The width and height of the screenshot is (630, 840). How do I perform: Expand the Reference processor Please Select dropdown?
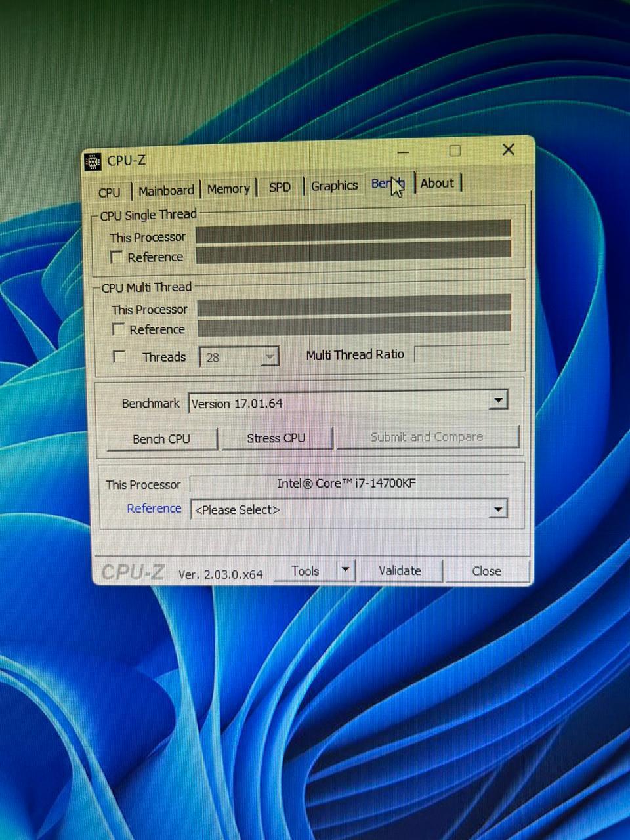(498, 509)
